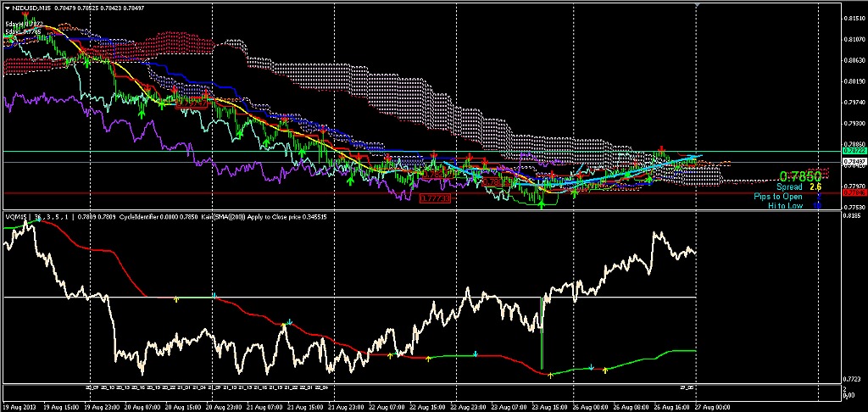
Task: Click the 0.79300 price axis label
Action: tap(853, 124)
